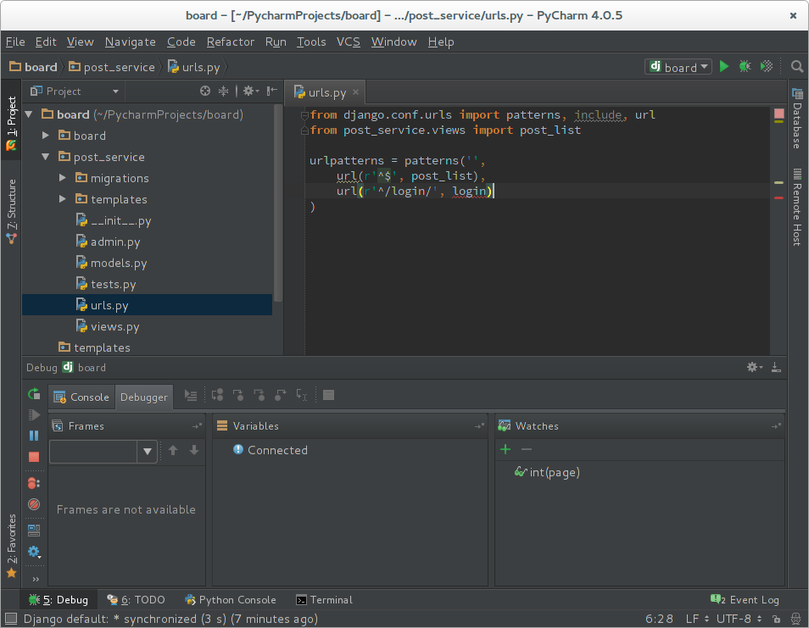
Task: Pause the debugged program
Action: (34, 436)
